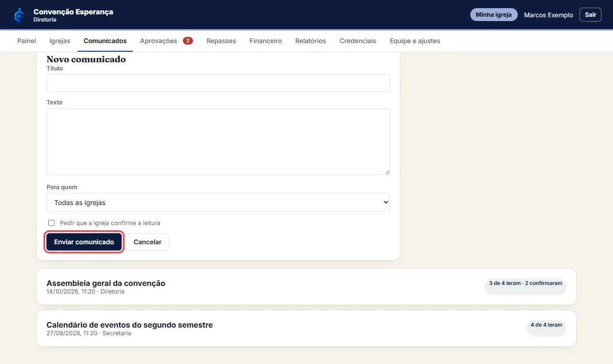Image resolution: width=613 pixels, height=364 pixels.
Task: Open the Painel tab
Action: click(x=27, y=41)
